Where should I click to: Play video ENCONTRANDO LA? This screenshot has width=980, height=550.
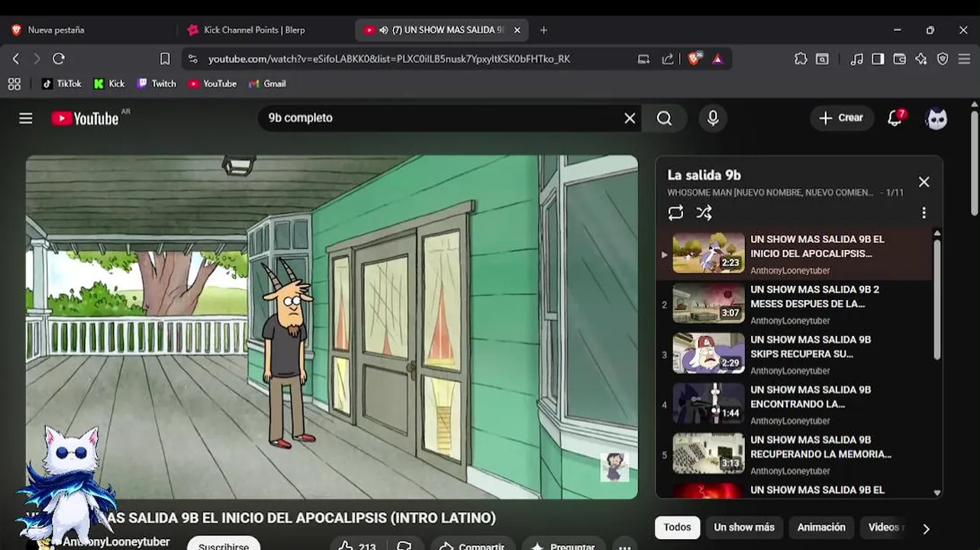coord(794,404)
